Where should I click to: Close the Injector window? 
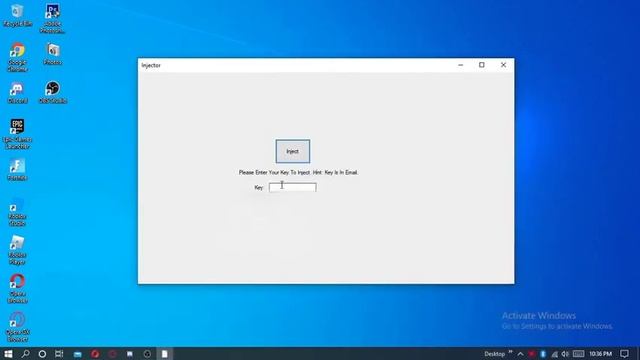(x=503, y=65)
